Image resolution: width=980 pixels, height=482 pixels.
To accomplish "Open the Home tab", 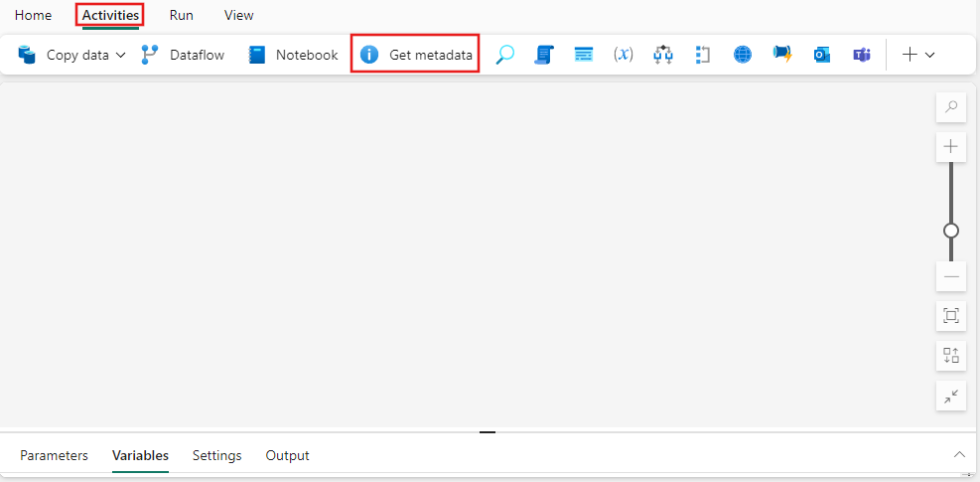I will point(33,15).
